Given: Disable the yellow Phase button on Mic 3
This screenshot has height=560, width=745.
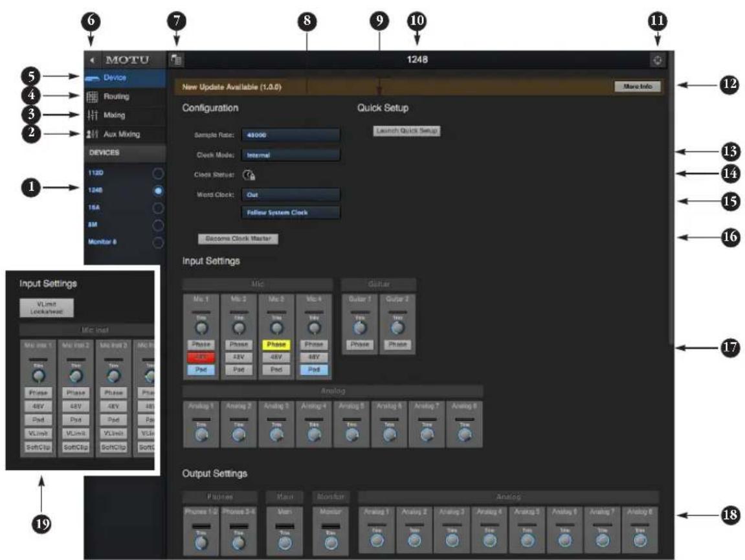Looking at the screenshot, I should (276, 344).
